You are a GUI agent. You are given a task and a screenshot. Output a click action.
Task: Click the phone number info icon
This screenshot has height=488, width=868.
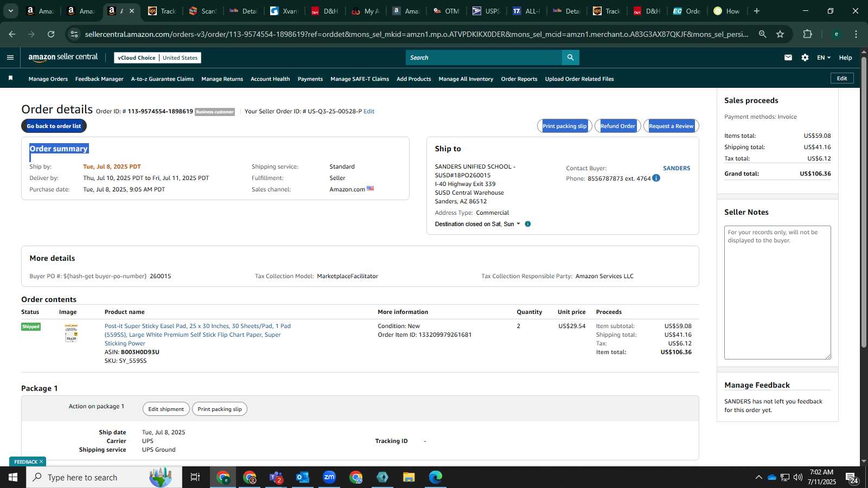(656, 178)
